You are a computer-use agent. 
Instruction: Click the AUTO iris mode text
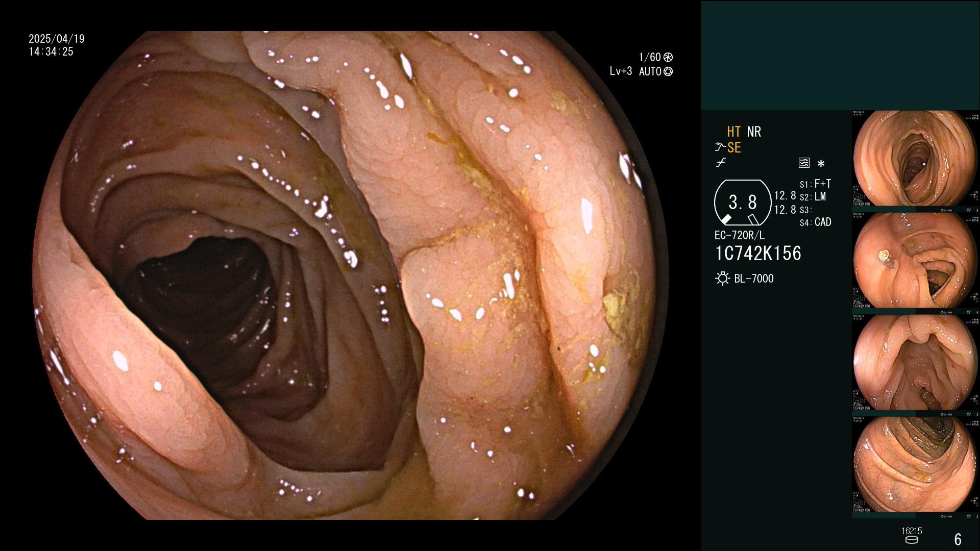(650, 71)
